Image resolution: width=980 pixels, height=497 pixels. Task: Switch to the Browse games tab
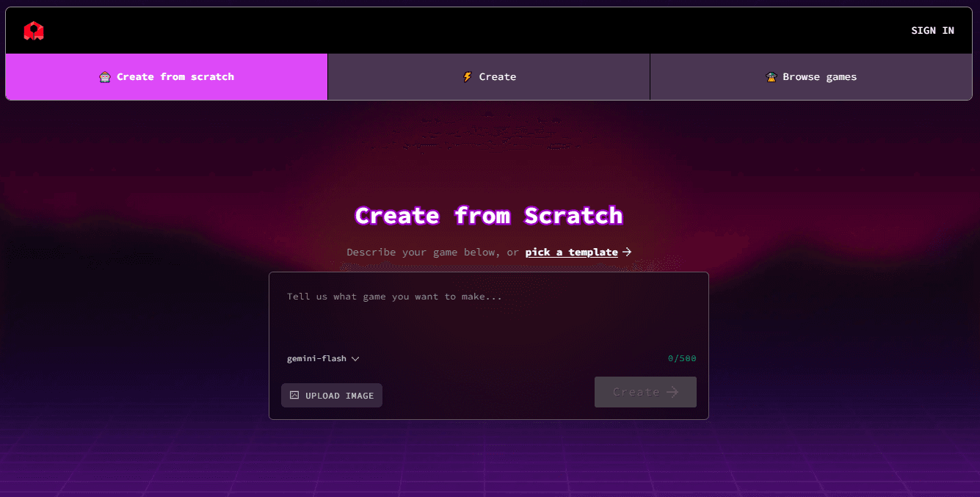(811, 76)
